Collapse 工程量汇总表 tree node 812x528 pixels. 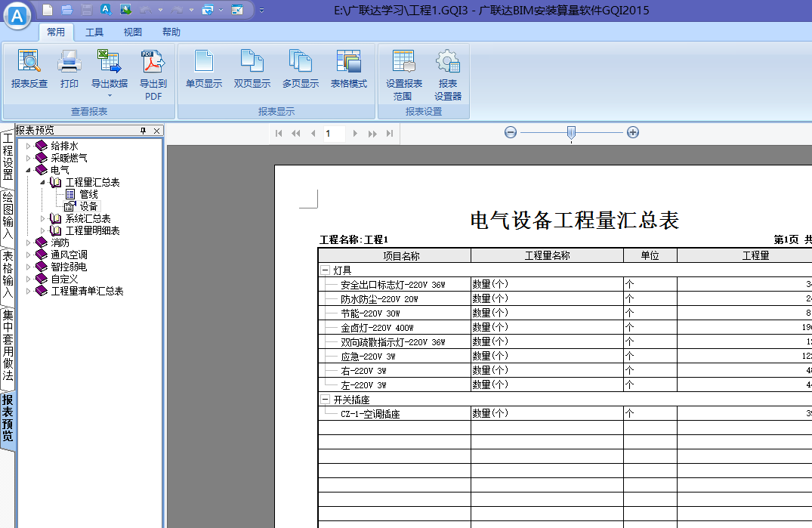[x=43, y=182]
